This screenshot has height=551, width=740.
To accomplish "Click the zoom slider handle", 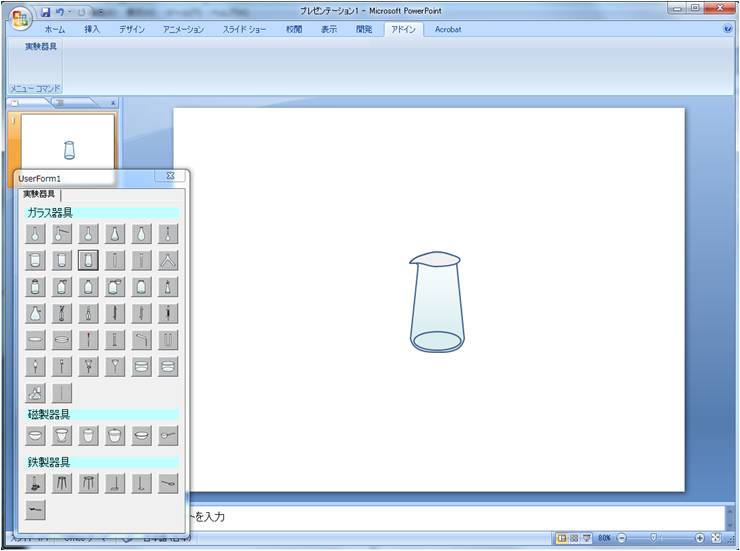I will pos(653,538).
